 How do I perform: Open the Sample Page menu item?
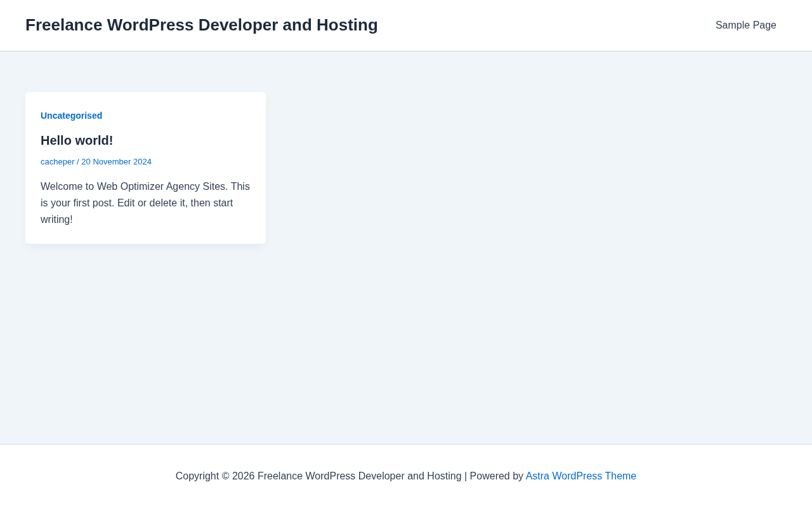tap(745, 25)
